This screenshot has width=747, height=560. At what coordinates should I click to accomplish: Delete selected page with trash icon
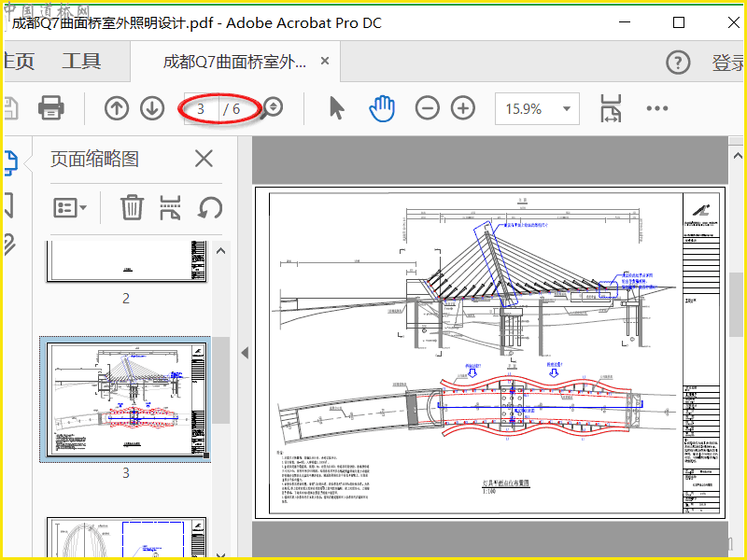coord(132,207)
